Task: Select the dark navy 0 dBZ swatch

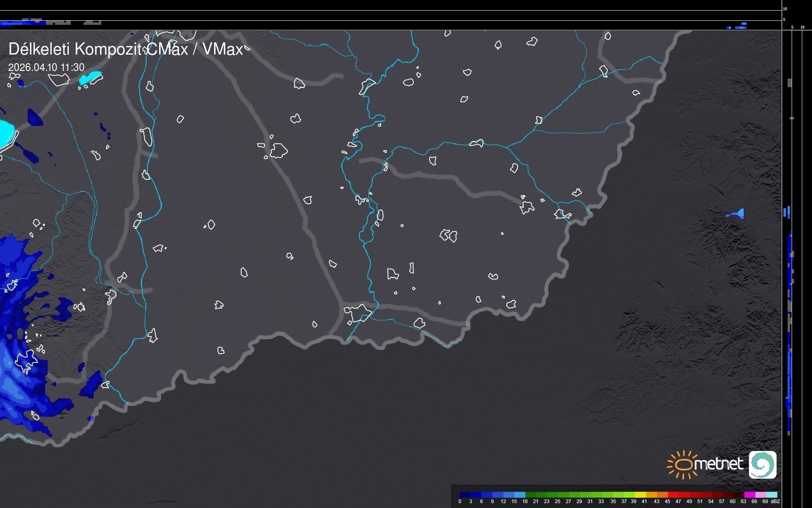Action: [x=465, y=495]
